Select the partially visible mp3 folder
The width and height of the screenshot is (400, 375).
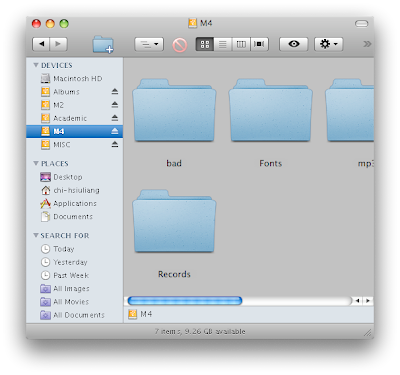click(349, 111)
